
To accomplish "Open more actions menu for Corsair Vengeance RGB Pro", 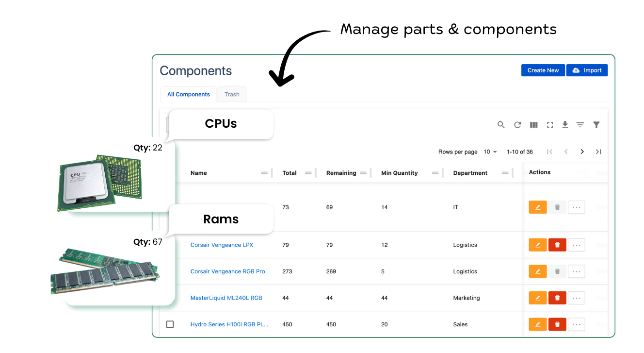I will (576, 271).
